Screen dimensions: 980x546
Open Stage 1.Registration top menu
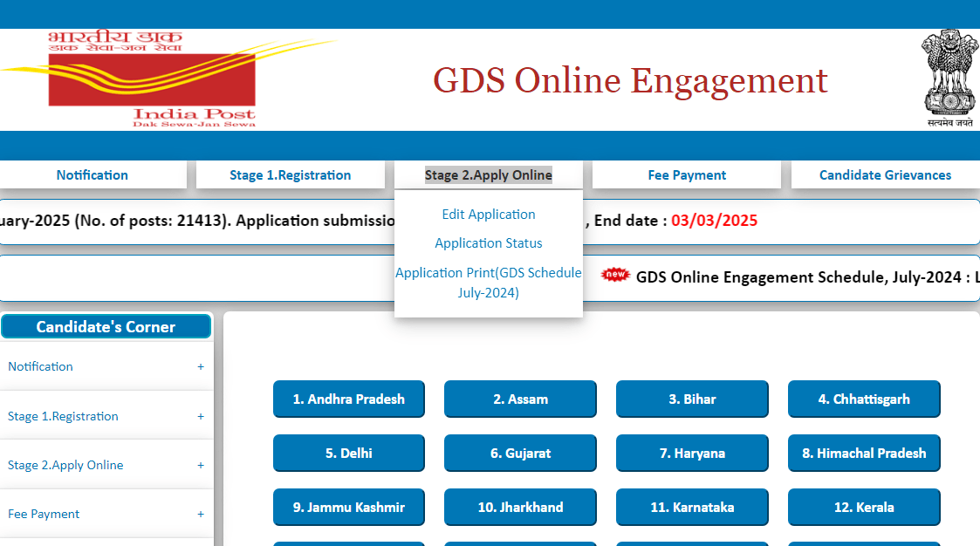tap(290, 175)
